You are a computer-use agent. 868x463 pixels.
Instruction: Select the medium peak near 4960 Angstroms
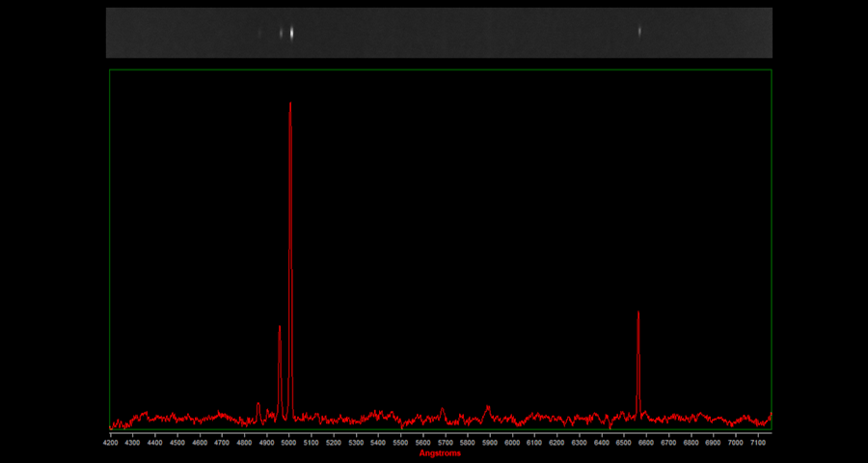[280, 328]
